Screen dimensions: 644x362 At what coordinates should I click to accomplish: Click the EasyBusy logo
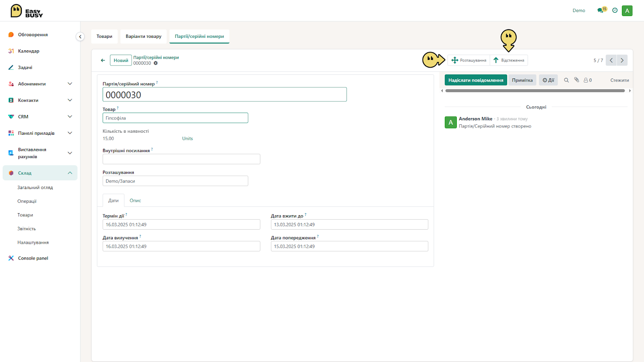click(x=27, y=11)
